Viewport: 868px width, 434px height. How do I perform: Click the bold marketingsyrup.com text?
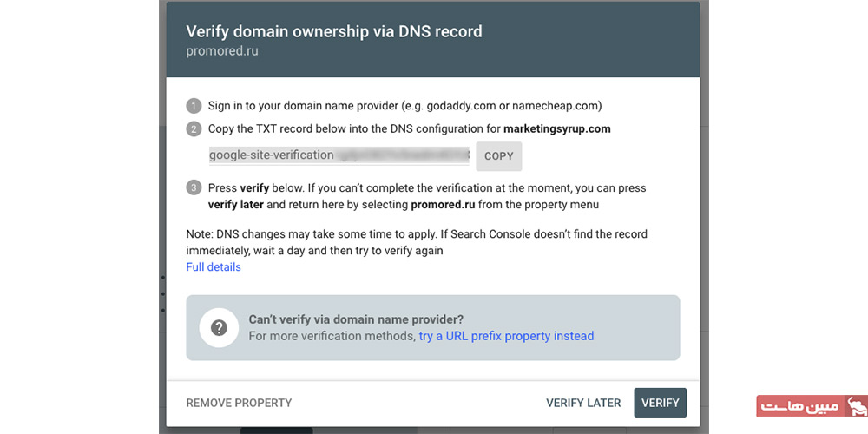(557, 129)
